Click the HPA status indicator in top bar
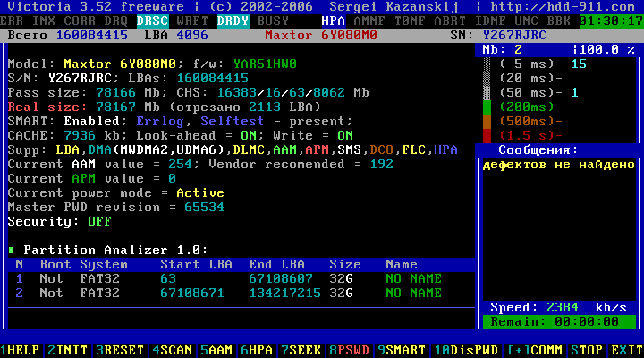The image size is (644, 358). pos(333,21)
